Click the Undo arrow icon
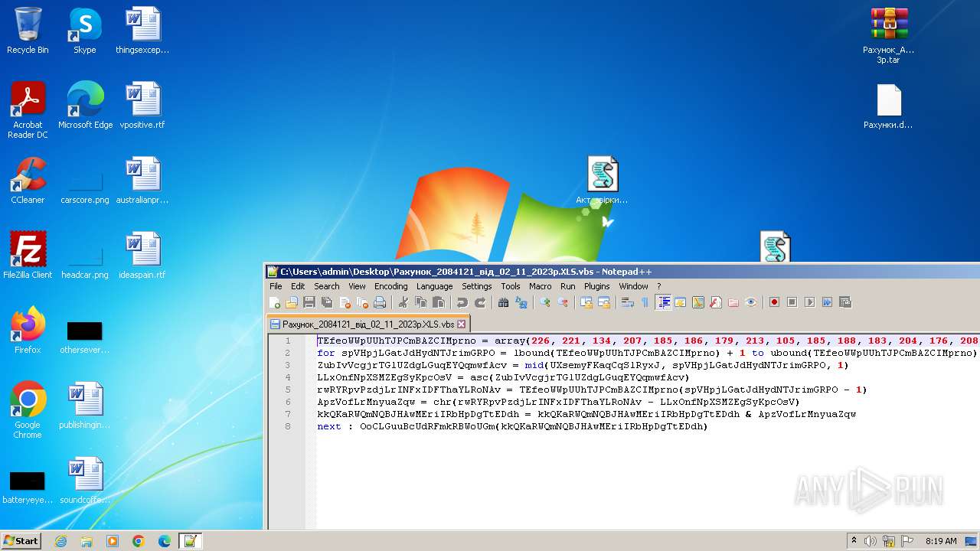 pos(462,302)
